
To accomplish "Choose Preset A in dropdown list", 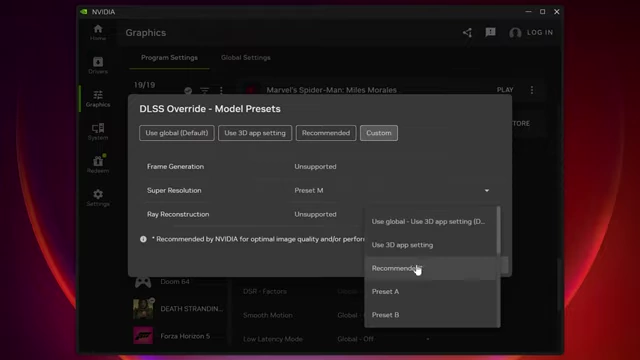I will [x=430, y=291].
